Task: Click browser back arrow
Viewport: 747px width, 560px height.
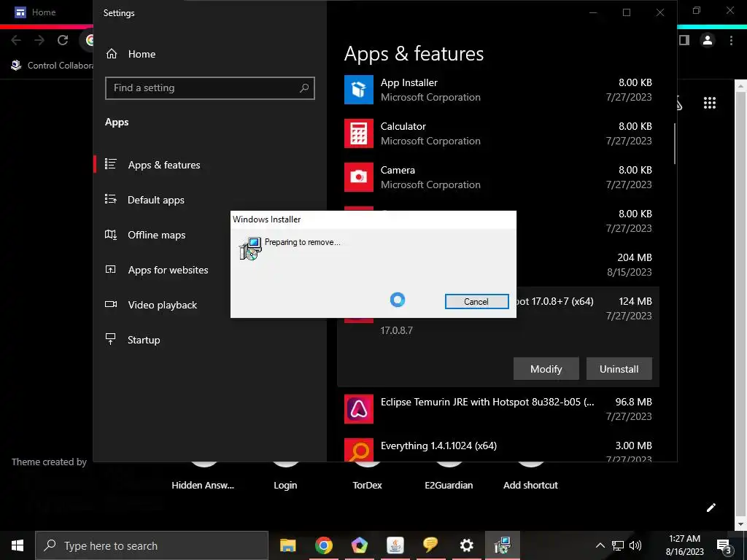Action: point(16,40)
